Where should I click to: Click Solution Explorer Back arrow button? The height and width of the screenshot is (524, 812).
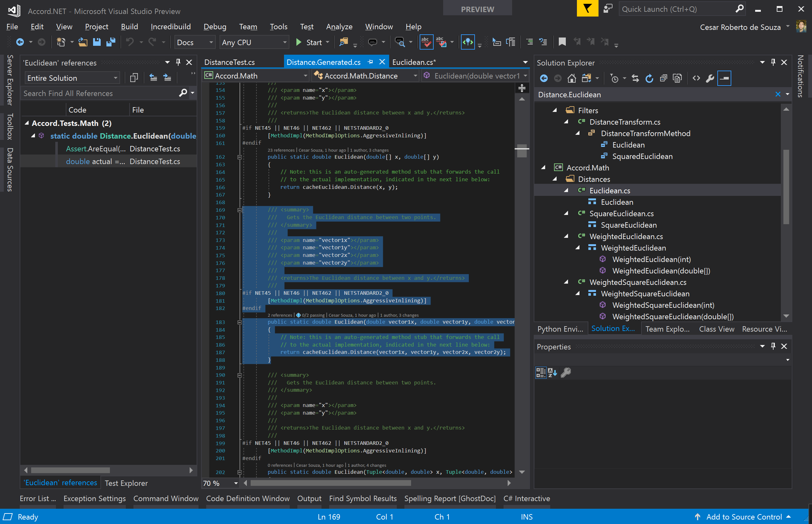point(544,79)
